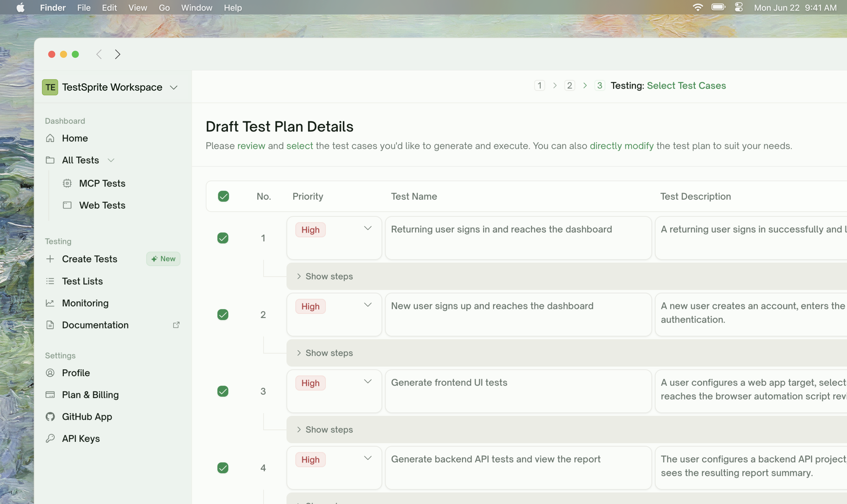
Task: Open Plan & Billing card icon
Action: [x=50, y=395]
